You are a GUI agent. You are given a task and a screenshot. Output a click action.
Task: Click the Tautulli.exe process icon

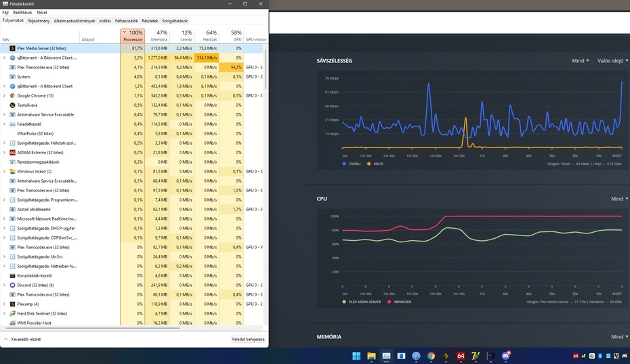[x=12, y=105]
